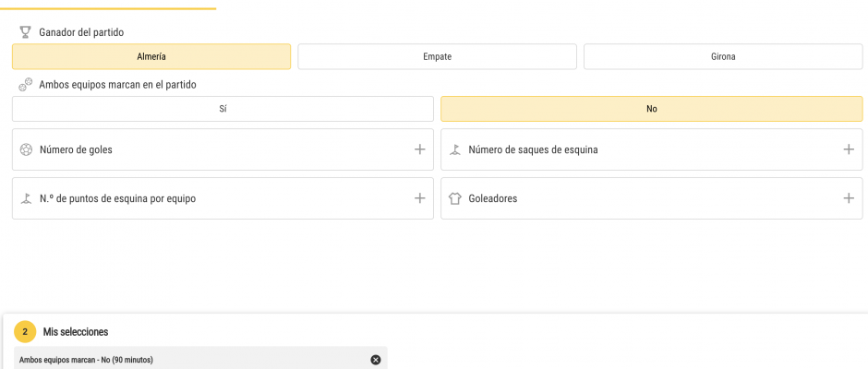Select Almería as match winner

pyautogui.click(x=151, y=56)
